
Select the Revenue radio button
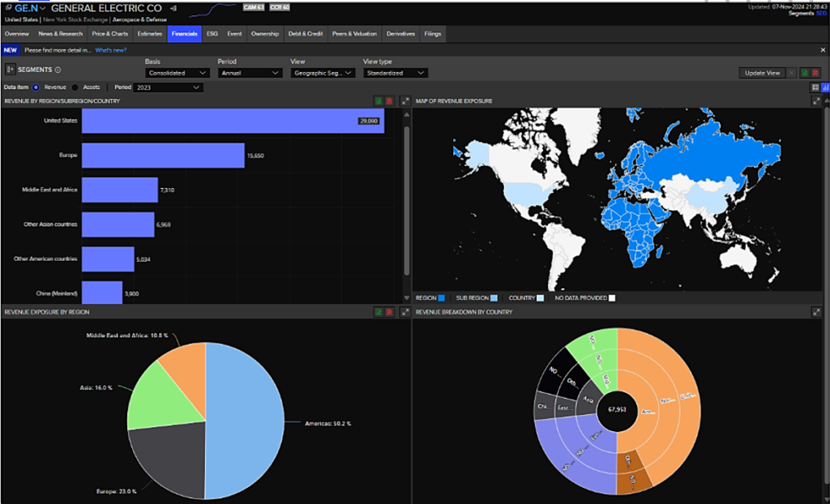click(x=36, y=88)
